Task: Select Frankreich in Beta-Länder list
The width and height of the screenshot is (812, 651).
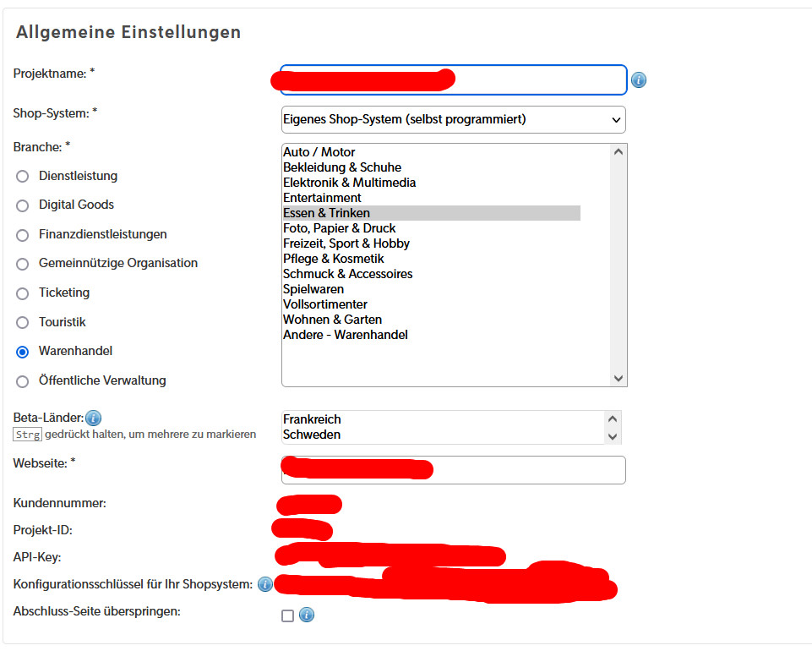Action: pyautogui.click(x=312, y=419)
